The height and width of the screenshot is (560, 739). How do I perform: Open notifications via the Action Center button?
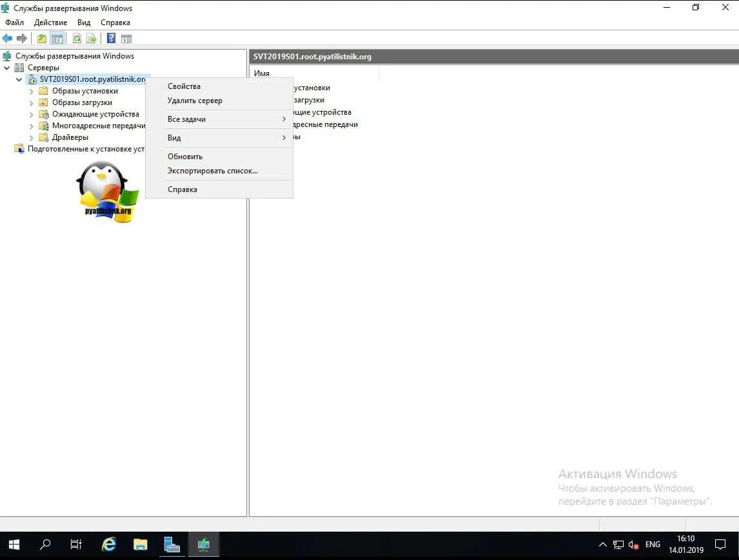point(722,545)
